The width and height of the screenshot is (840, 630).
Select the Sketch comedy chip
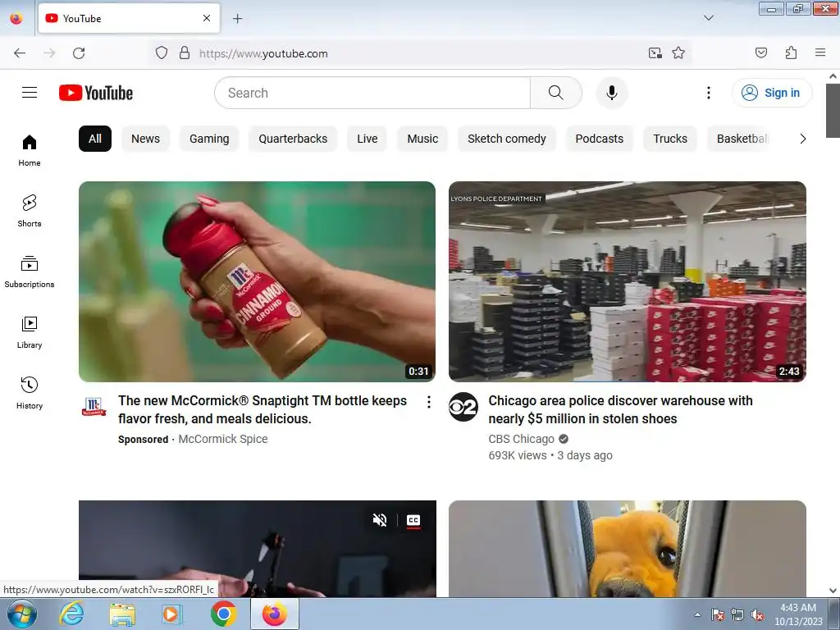(x=507, y=139)
